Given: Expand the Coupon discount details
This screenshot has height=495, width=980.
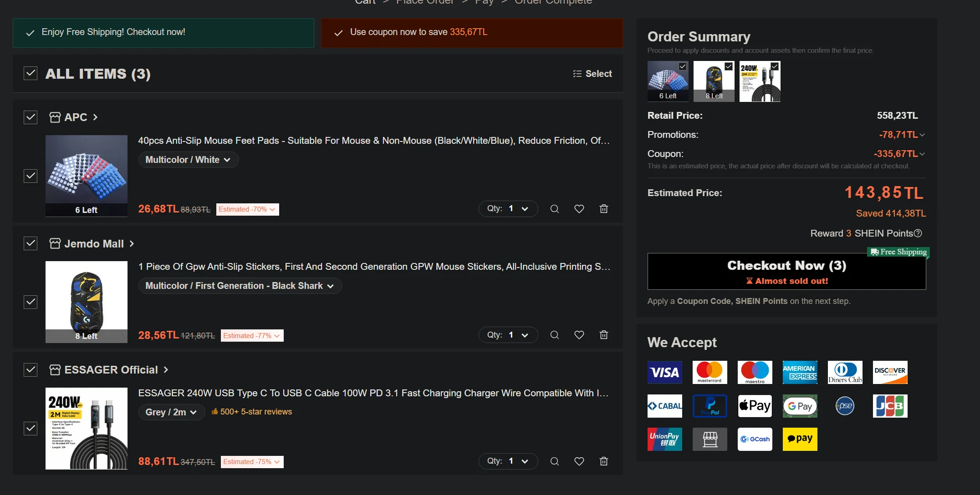Looking at the screenshot, I should (922, 154).
